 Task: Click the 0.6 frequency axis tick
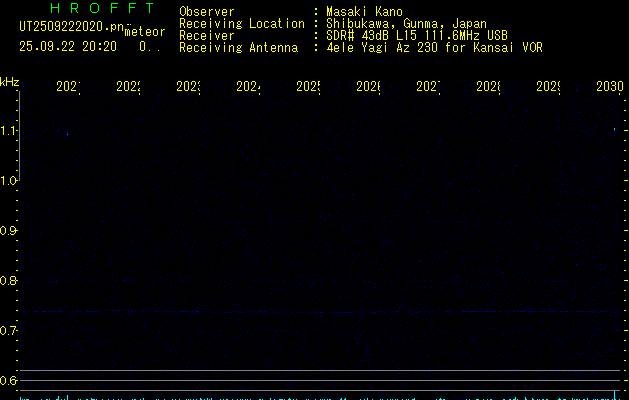click(10, 381)
